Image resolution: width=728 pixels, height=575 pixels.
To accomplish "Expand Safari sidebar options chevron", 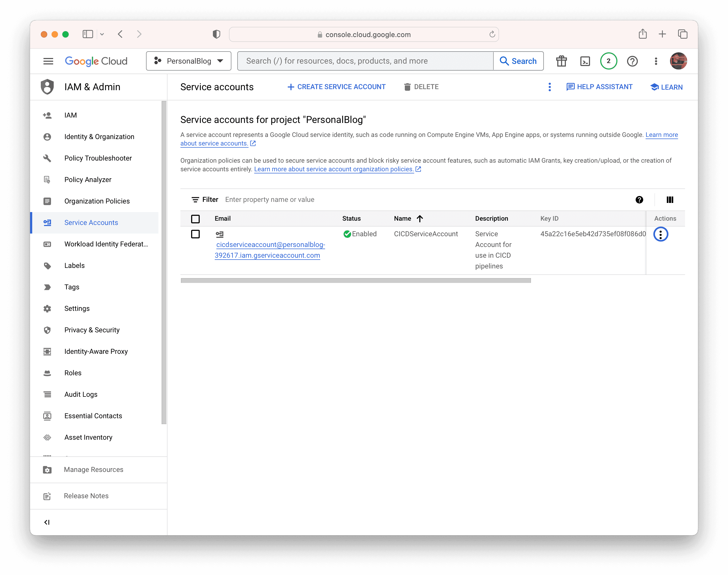I will point(102,34).
